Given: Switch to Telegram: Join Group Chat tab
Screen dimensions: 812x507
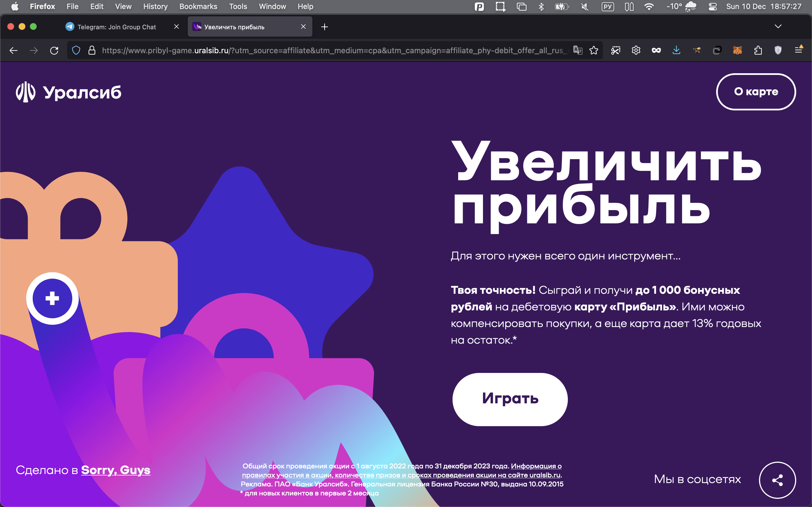Looking at the screenshot, I should point(116,27).
